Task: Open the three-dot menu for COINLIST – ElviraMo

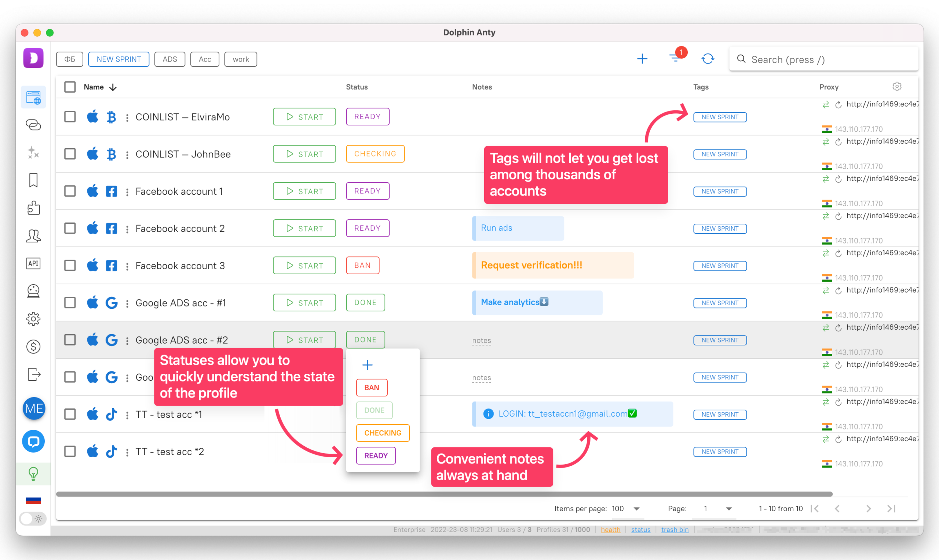Action: (x=127, y=117)
